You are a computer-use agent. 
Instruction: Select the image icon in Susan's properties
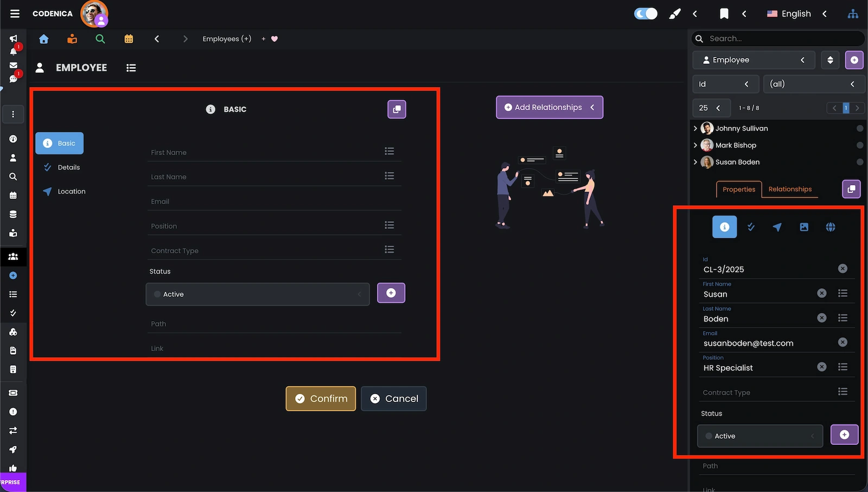point(804,227)
